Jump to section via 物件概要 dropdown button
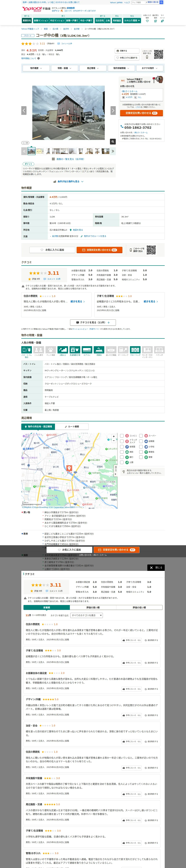Screen dimensions: 186x868 (x=36, y=68)
